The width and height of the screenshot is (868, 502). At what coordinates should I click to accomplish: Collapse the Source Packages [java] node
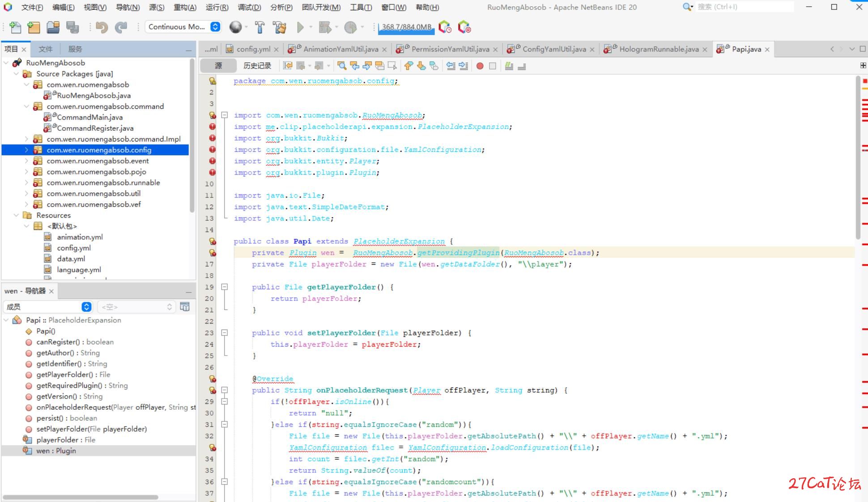(x=16, y=74)
